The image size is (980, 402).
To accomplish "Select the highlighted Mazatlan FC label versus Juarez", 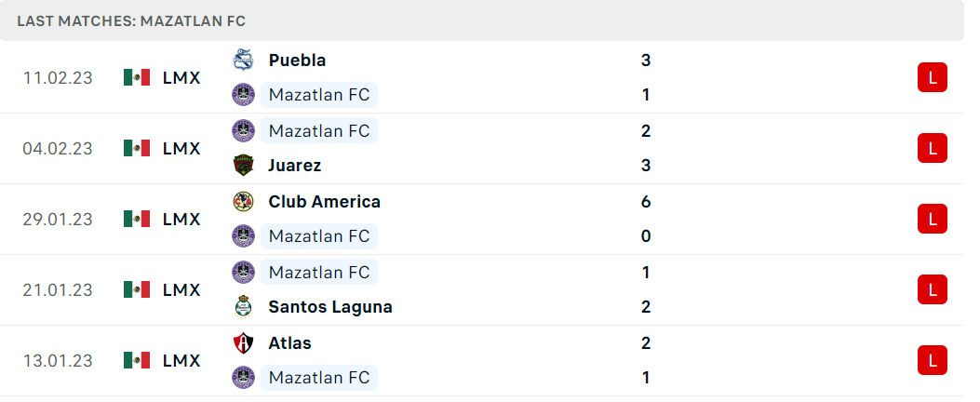I will click(318, 130).
